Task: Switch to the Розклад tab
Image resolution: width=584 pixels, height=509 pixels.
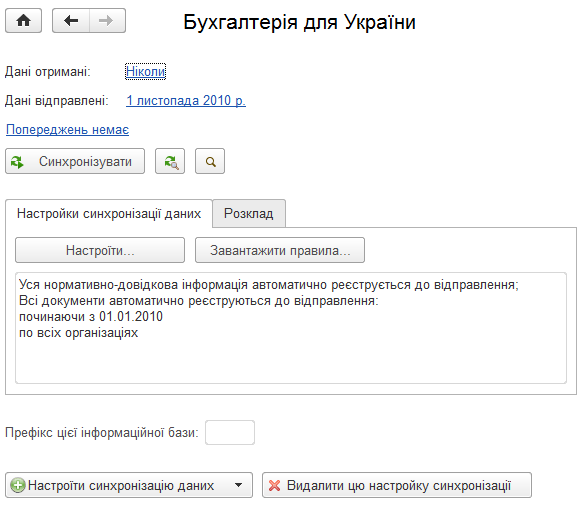Action: [x=249, y=214]
